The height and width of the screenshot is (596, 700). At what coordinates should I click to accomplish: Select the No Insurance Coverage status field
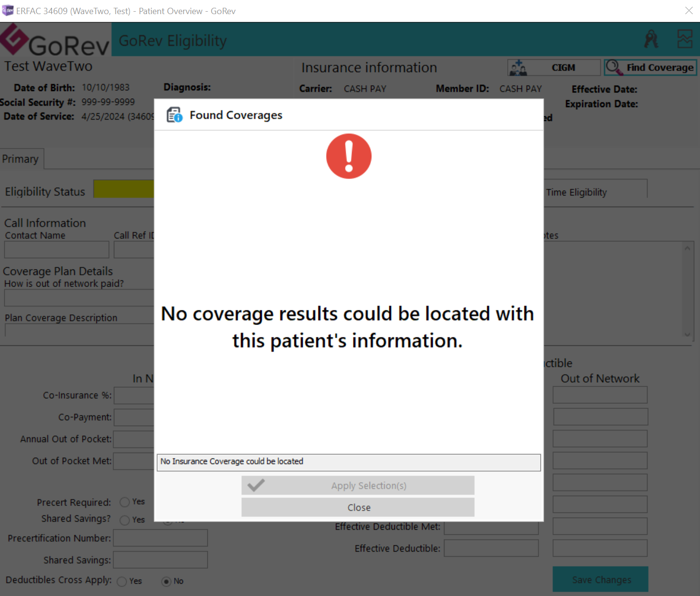click(349, 462)
